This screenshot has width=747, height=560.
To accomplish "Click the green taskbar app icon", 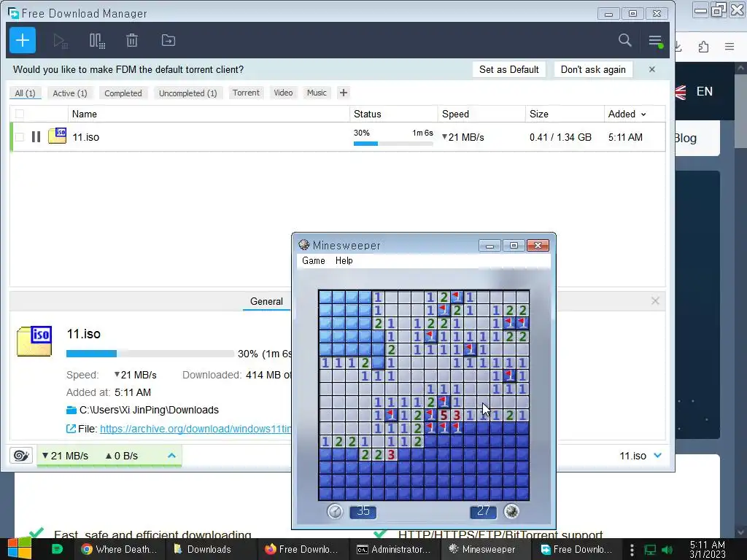I will [x=57, y=549].
